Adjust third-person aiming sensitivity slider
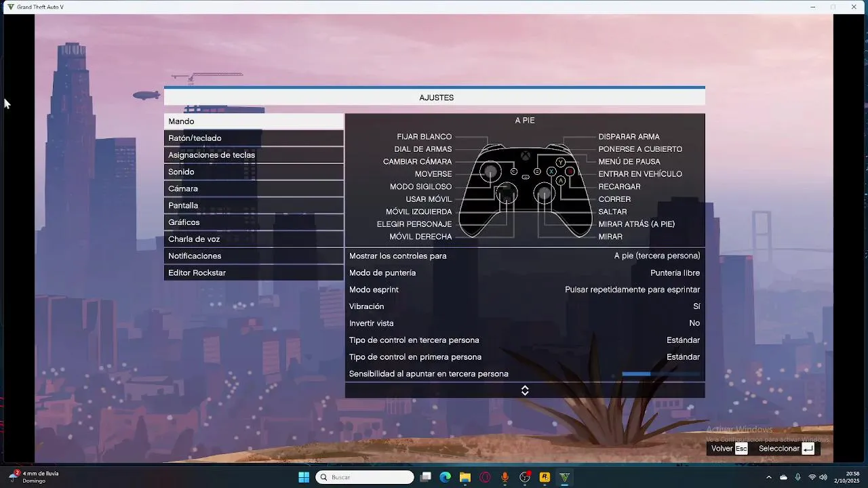Viewport: 868px width, 488px height. 661,374
